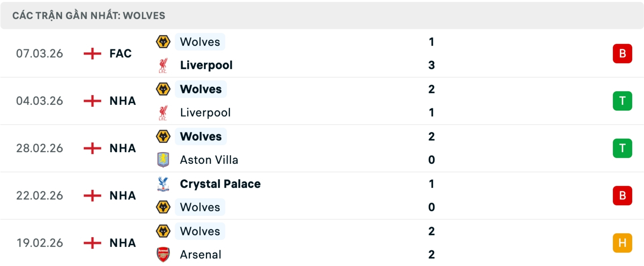Click the Aston Villa club crest
This screenshot has height=266, width=644.
point(163,160)
